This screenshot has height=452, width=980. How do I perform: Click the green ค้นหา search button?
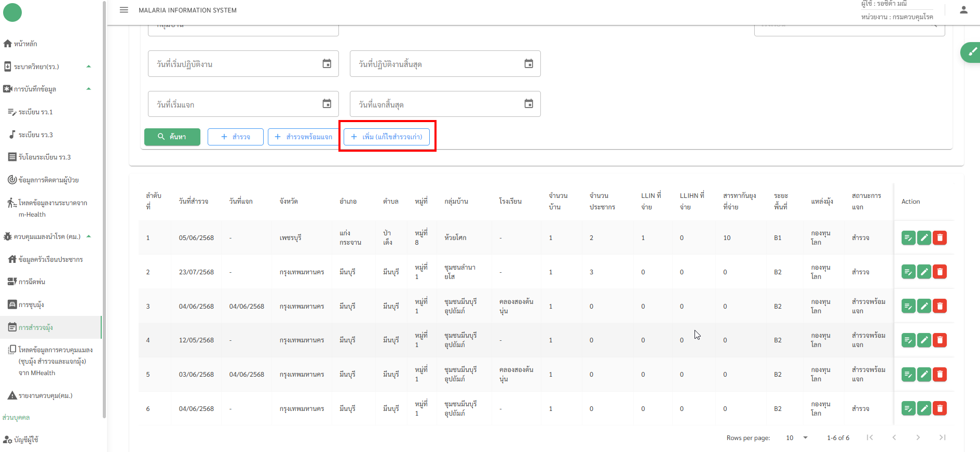coord(172,137)
